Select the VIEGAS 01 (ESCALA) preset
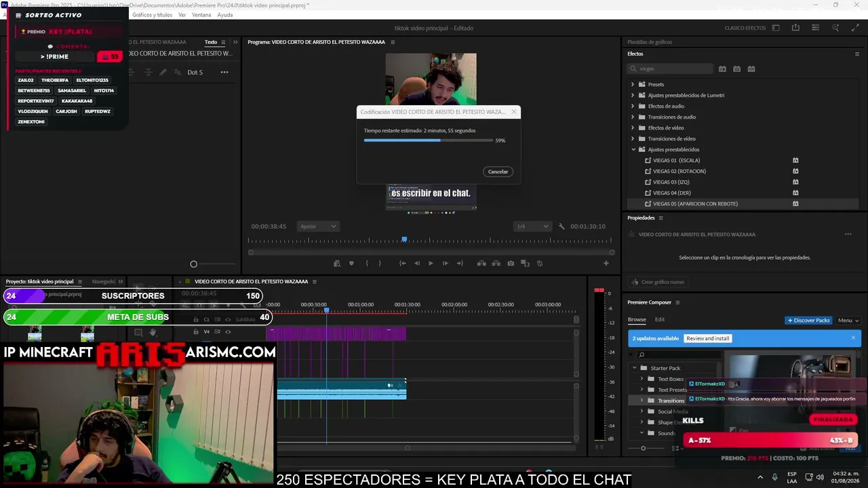 click(676, 161)
